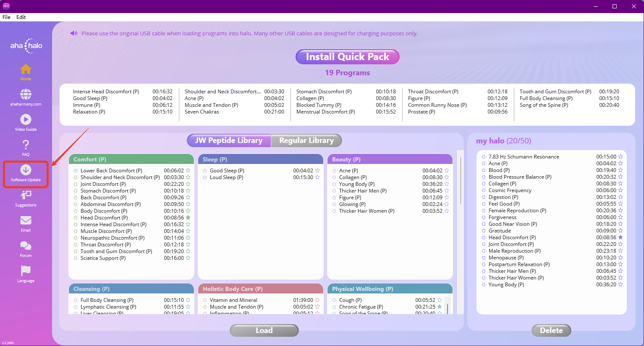Image resolution: width=644 pixels, height=346 pixels.
Task: Star the Chronic Fatigue (P) program
Action: tap(440, 307)
